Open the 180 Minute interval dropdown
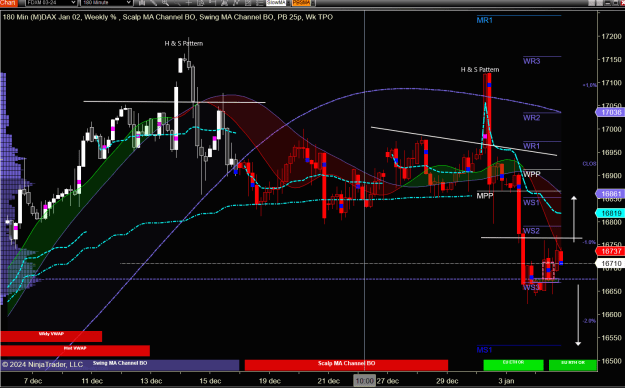The height and width of the screenshot is (388, 625). (106, 3)
